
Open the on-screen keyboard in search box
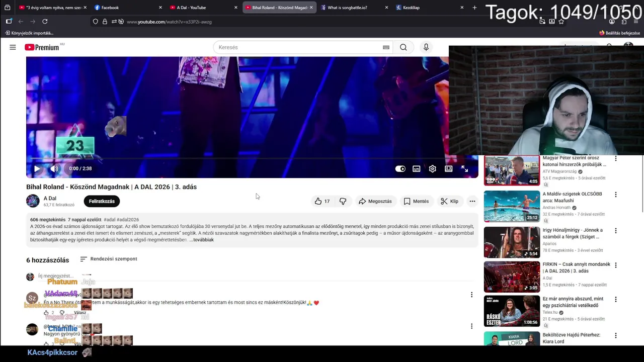point(386,47)
